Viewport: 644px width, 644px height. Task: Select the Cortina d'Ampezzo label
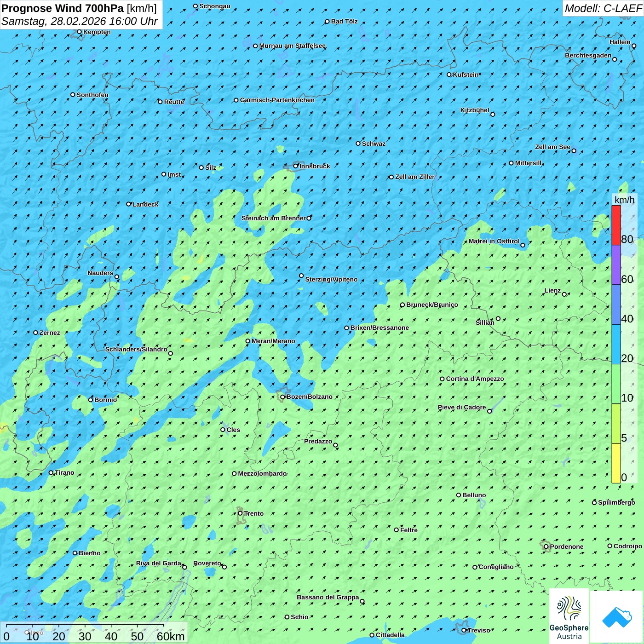[x=475, y=379]
